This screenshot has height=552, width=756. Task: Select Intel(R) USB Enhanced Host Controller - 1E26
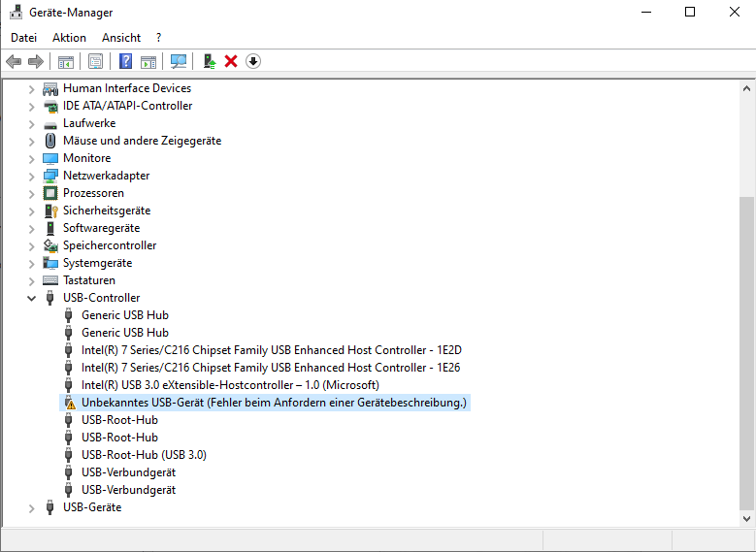(x=271, y=368)
